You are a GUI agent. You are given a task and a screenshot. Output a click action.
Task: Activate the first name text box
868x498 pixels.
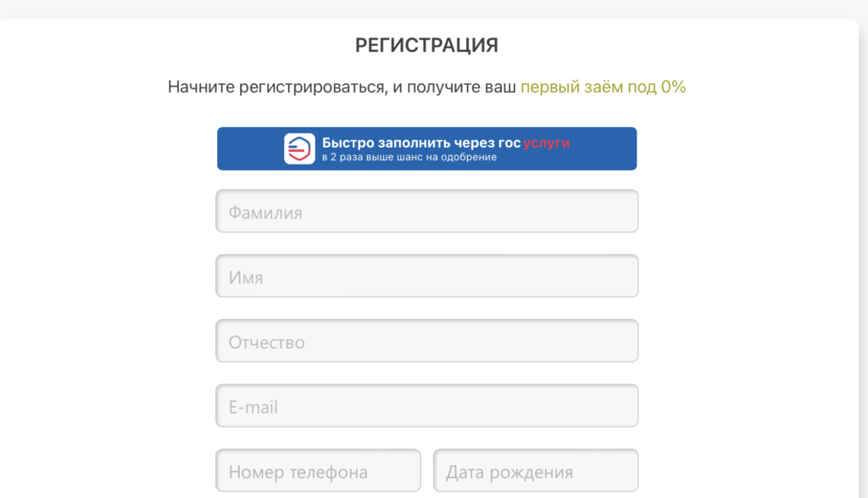click(426, 277)
